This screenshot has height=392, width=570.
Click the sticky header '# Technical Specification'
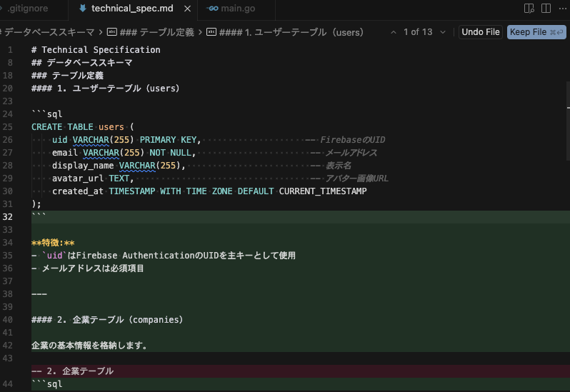point(96,50)
